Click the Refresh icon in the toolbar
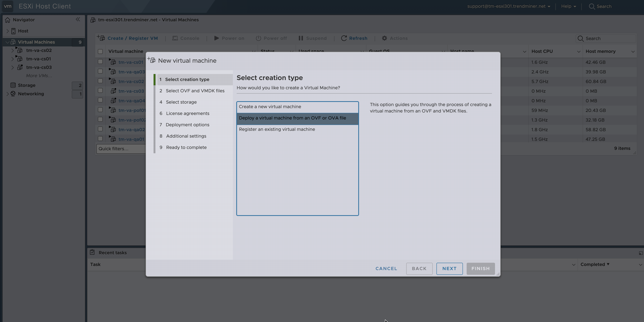The image size is (644, 322). (x=344, y=38)
